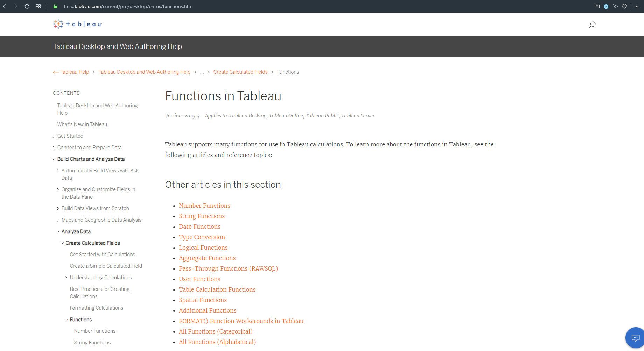Screen dimensions: 644x351
Task: Collapse Build Charts and Analyze Data
Action: 54,159
